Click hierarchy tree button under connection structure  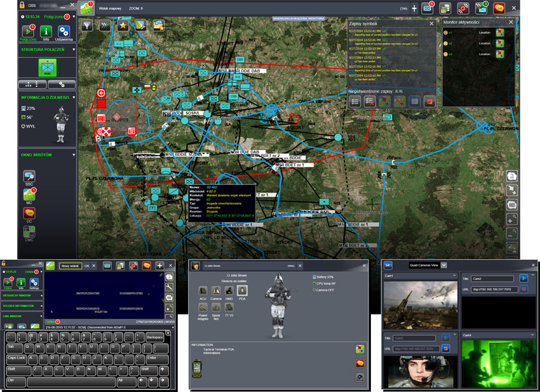tap(32, 84)
